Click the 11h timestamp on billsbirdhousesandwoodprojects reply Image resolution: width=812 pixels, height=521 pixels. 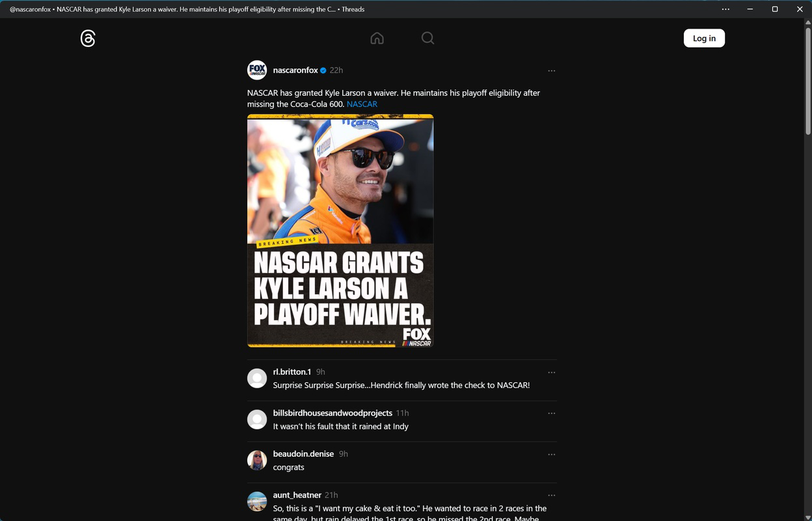pos(402,413)
